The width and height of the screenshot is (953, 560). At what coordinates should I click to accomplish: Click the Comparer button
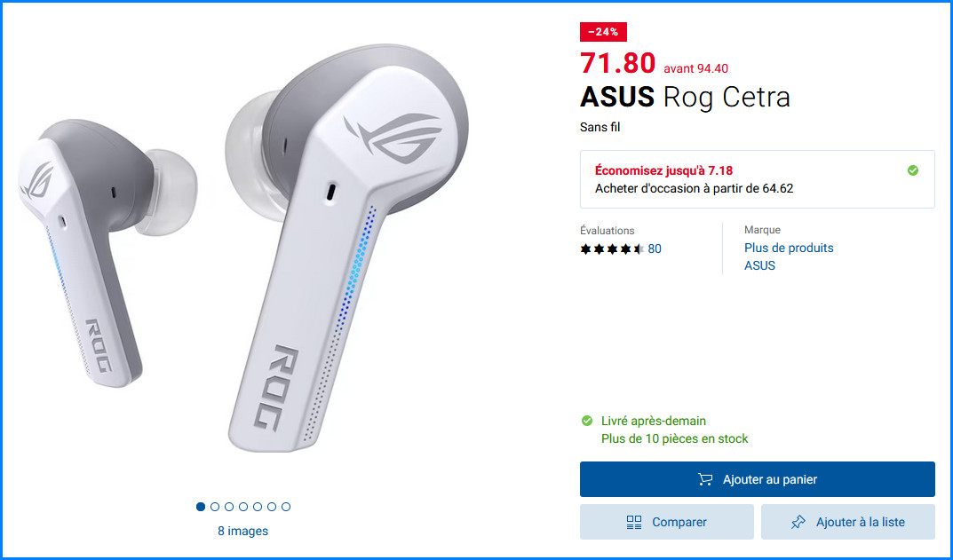tap(667, 522)
